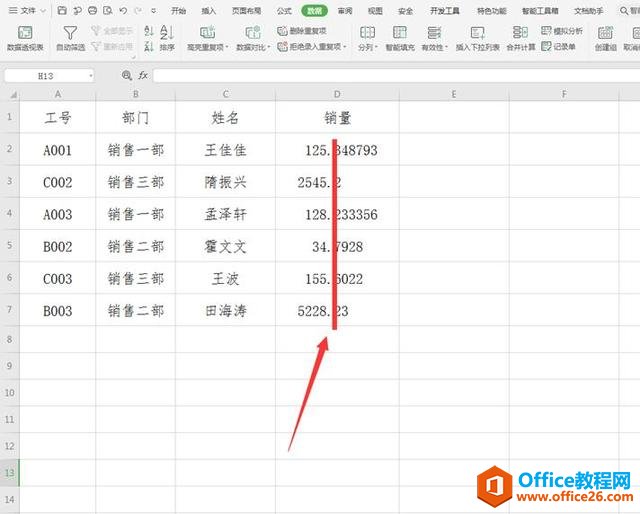Click the search magnifier at top right

[x=624, y=11]
